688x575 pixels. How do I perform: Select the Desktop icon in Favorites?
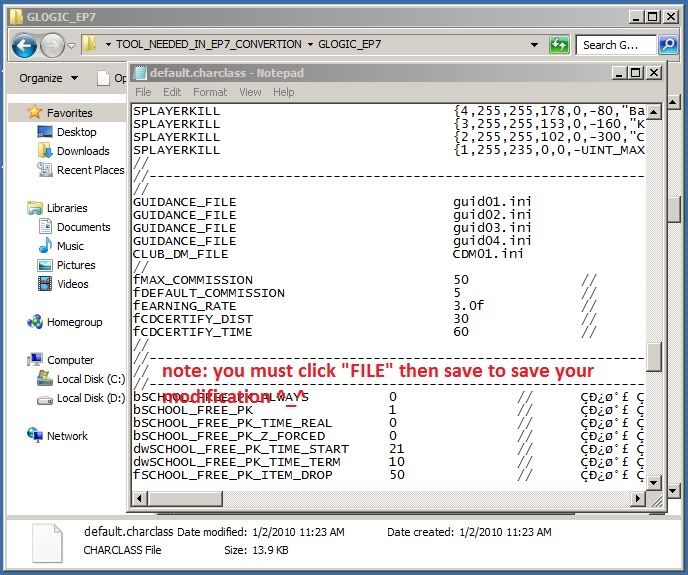coord(76,132)
